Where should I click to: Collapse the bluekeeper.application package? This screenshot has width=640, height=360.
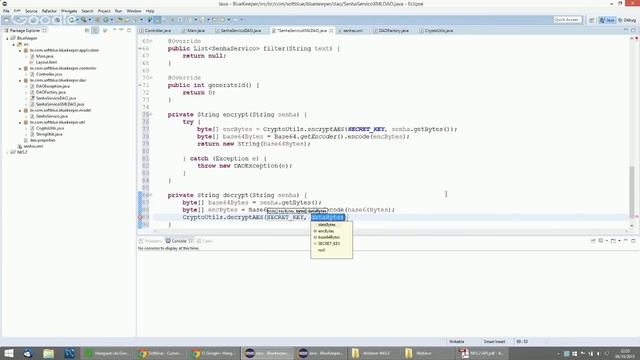click(20, 51)
